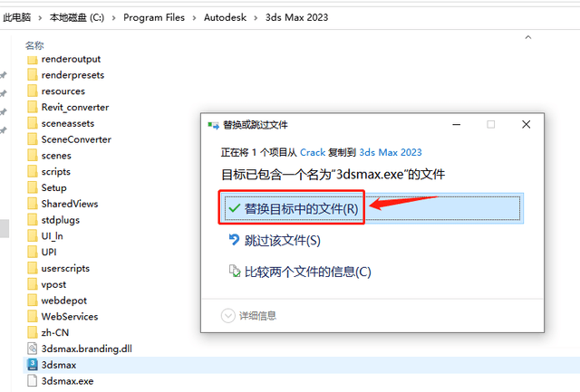
Task: Click the Crack source folder link
Action: 313,152
